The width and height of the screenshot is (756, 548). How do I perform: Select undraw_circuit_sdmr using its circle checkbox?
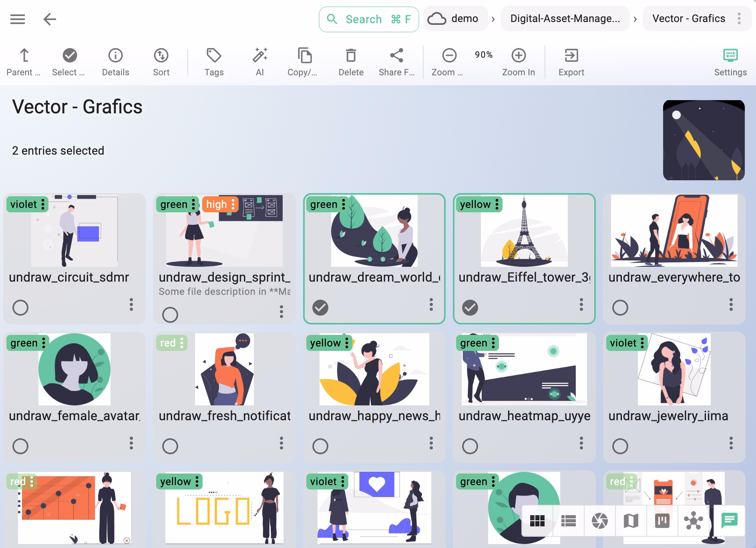[20, 308]
